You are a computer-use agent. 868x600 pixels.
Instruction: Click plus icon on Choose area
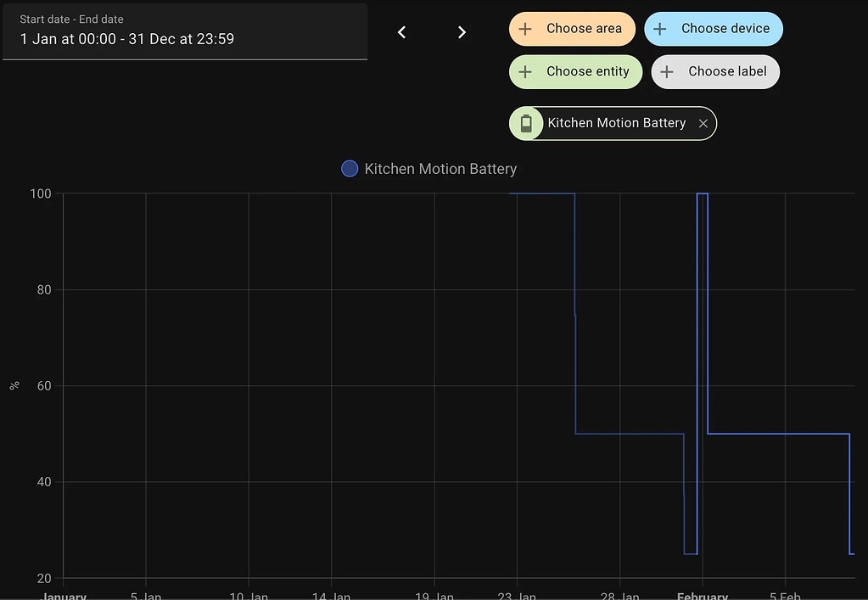pos(525,29)
